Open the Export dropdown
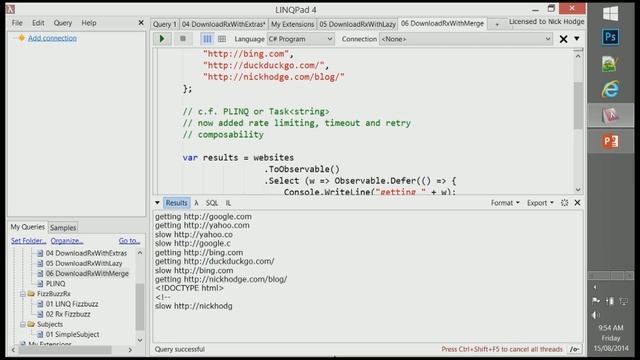The image size is (640, 360). pos(540,203)
